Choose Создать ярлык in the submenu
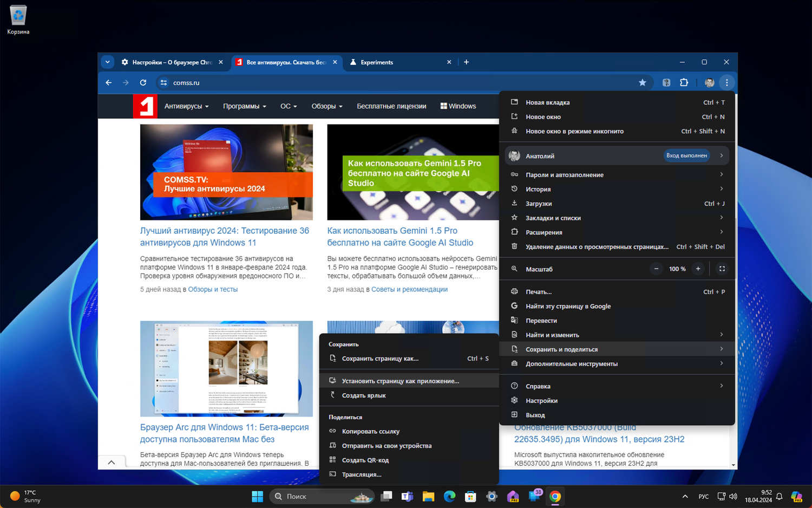This screenshot has height=508, width=812. [x=409, y=395]
